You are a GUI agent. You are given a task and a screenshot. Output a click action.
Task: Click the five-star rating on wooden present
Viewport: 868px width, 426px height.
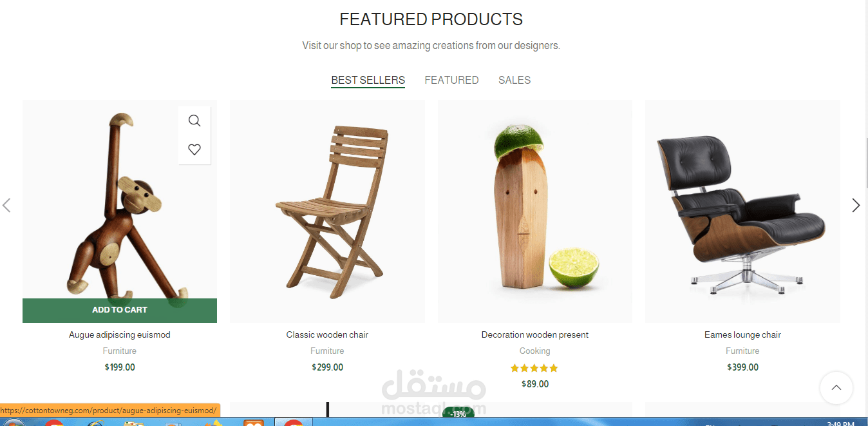pos(534,369)
